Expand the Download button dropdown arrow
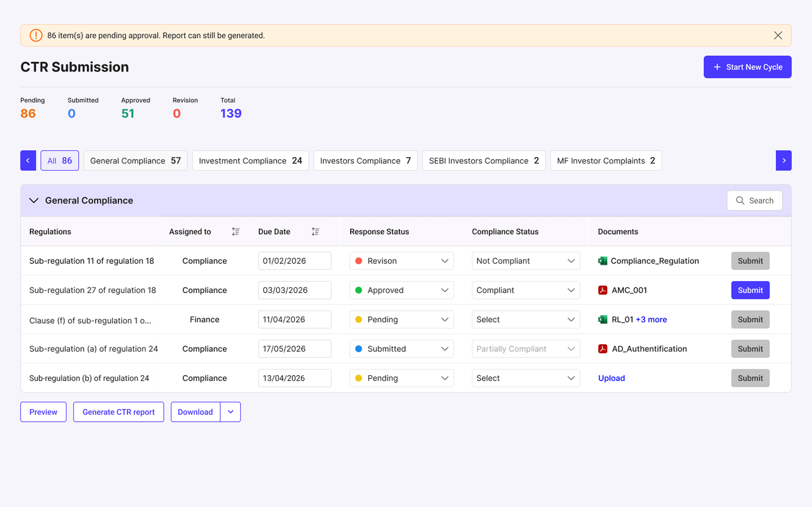This screenshot has height=507, width=812. point(230,412)
